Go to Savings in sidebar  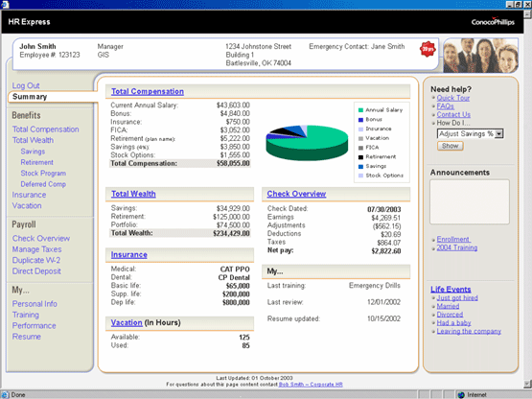tap(33, 152)
